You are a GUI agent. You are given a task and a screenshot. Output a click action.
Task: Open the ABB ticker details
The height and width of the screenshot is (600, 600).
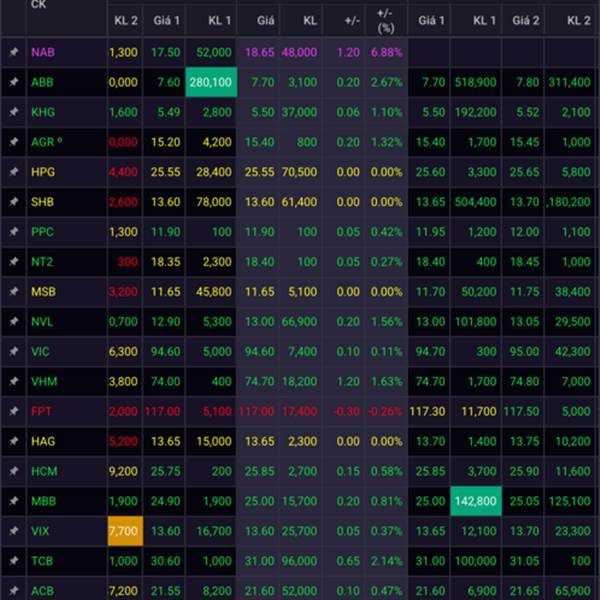coord(42,82)
